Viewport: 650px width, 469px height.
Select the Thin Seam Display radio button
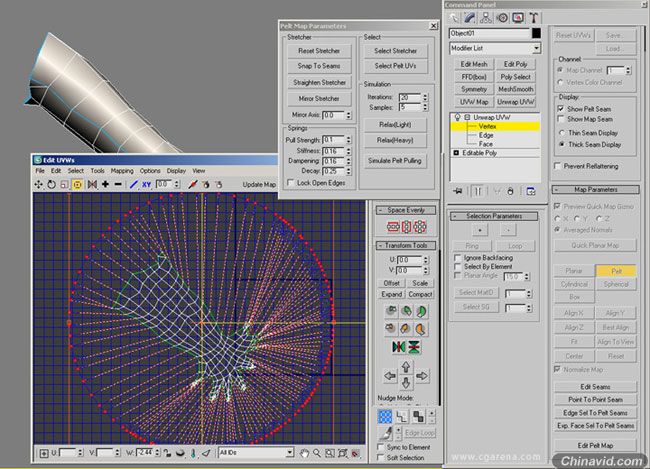pos(562,133)
